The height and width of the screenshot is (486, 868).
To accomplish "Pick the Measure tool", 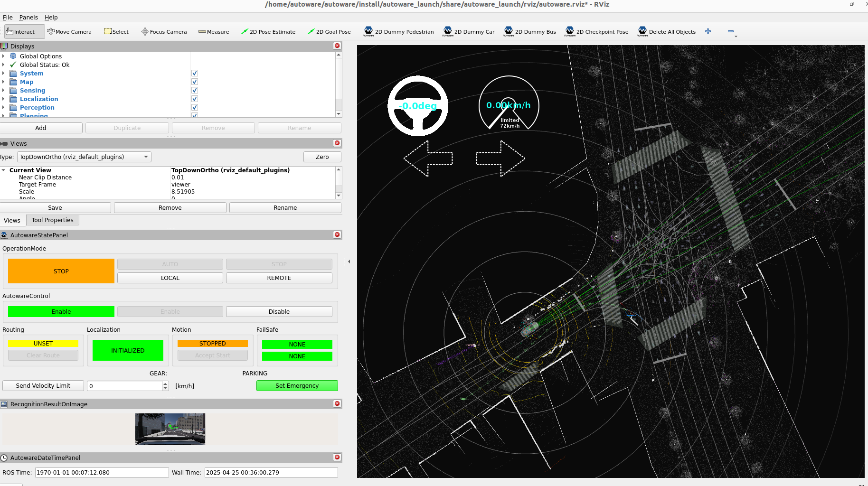I will click(x=214, y=32).
